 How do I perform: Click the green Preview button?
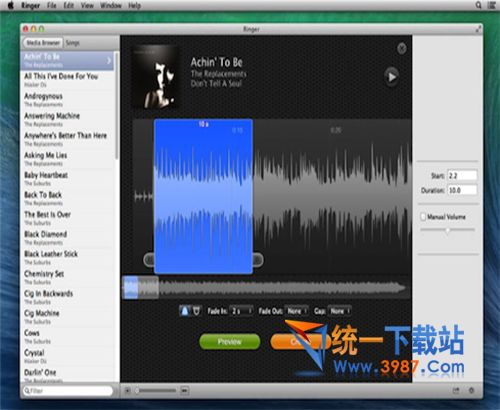(230, 342)
